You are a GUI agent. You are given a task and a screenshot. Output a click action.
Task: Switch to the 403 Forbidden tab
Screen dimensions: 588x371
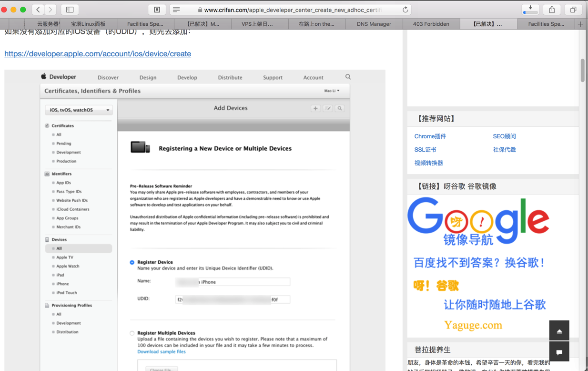[431, 24]
